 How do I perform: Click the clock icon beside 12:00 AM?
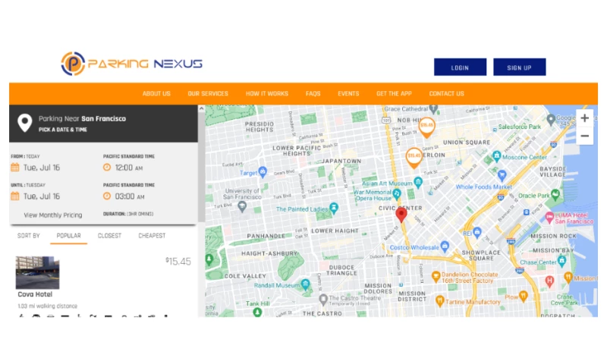point(107,168)
